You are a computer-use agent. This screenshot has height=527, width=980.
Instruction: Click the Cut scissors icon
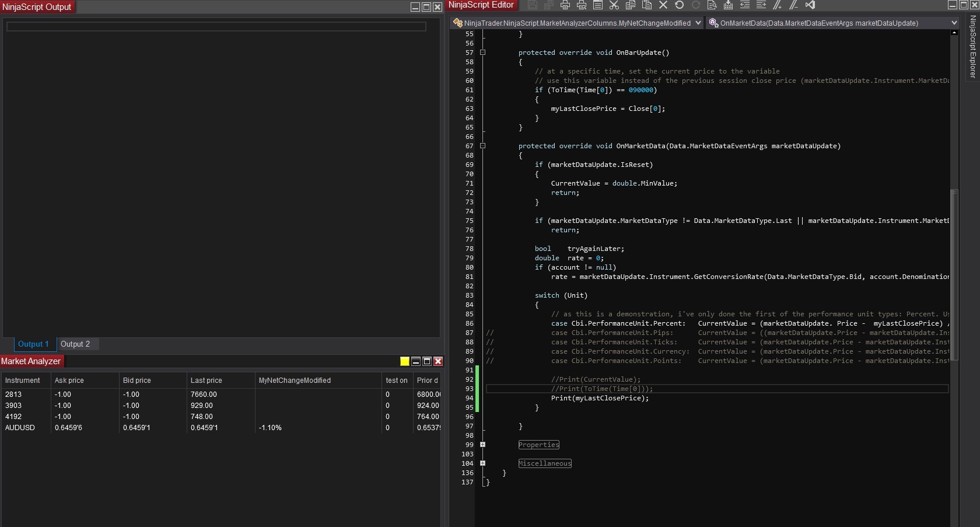[x=614, y=5]
